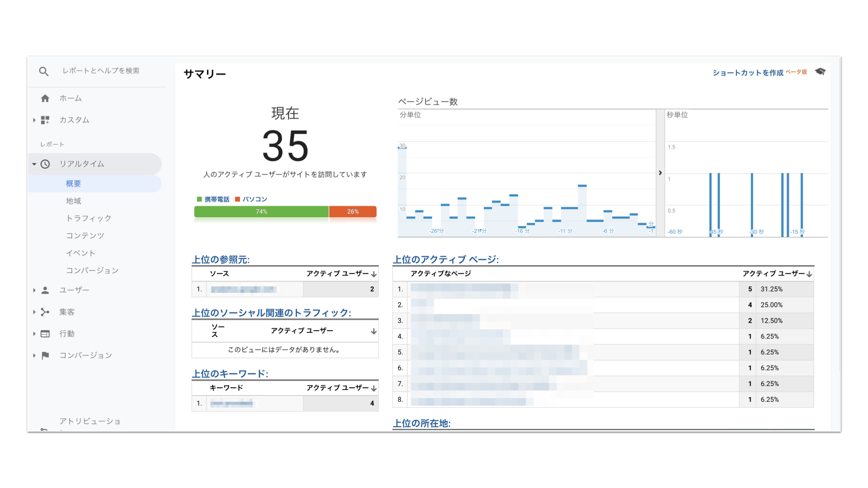Expand the カスタム section arrow
This screenshot has height=488, width=868.
tap(34, 120)
